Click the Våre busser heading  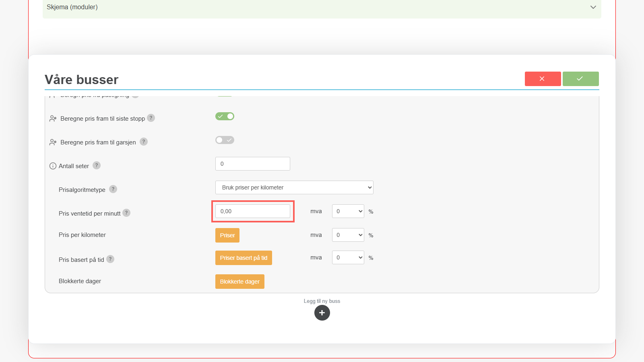point(82,80)
